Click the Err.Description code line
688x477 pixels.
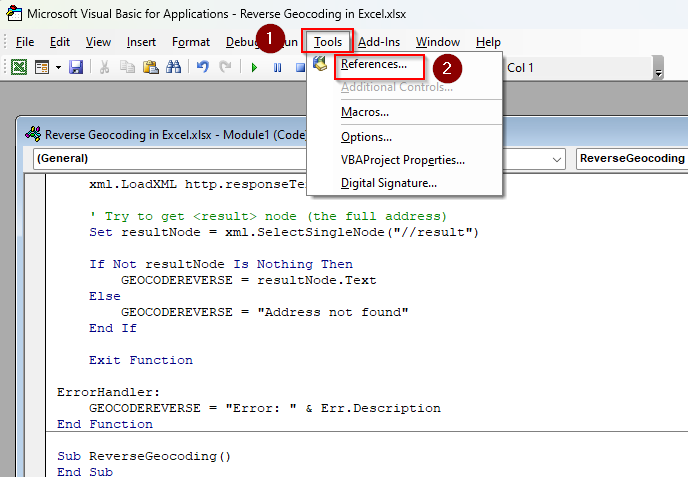265,408
